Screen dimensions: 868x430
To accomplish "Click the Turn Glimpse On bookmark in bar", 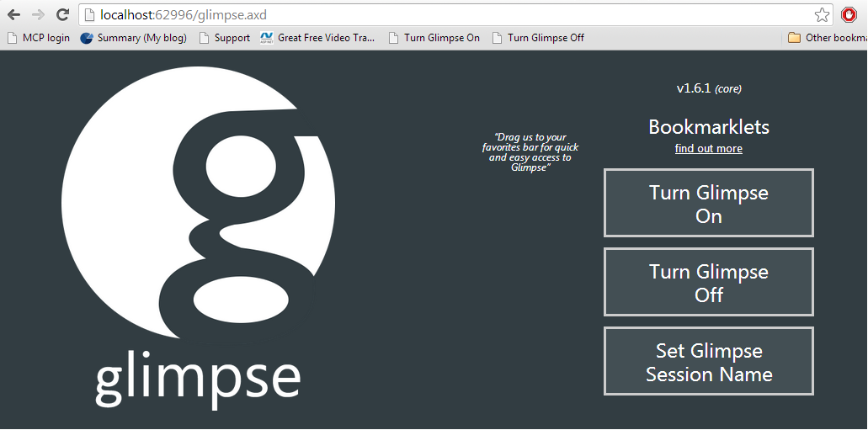I will (x=434, y=38).
